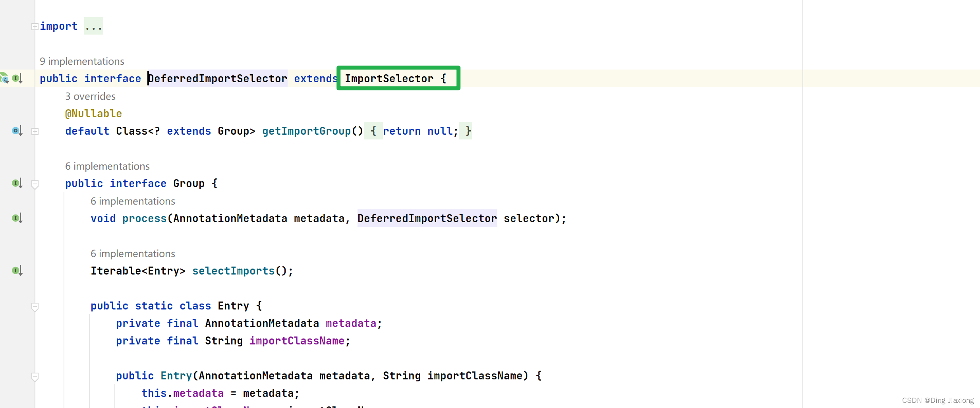Viewport: 980px width, 408px height.
Task: Click the @Nullable annotation
Action: coord(93,114)
